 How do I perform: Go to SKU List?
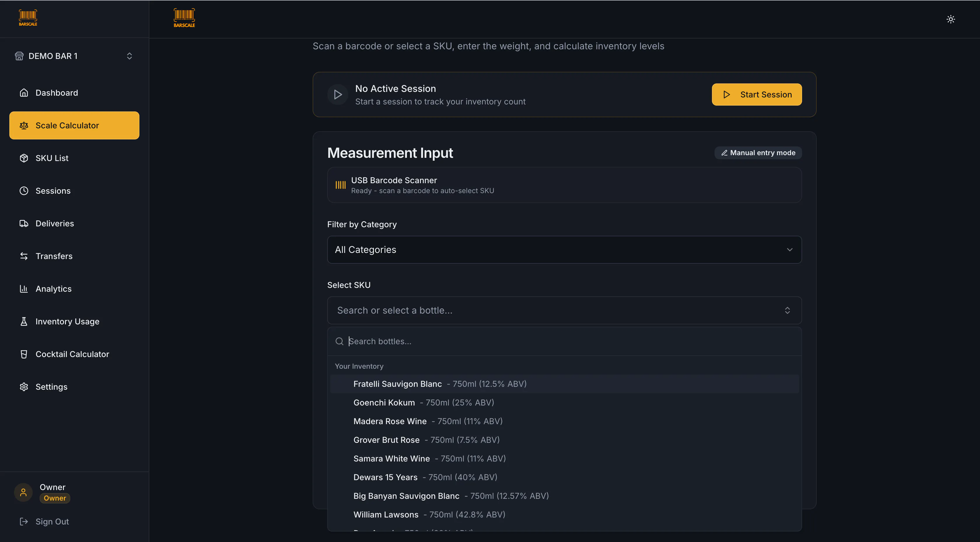74,158
